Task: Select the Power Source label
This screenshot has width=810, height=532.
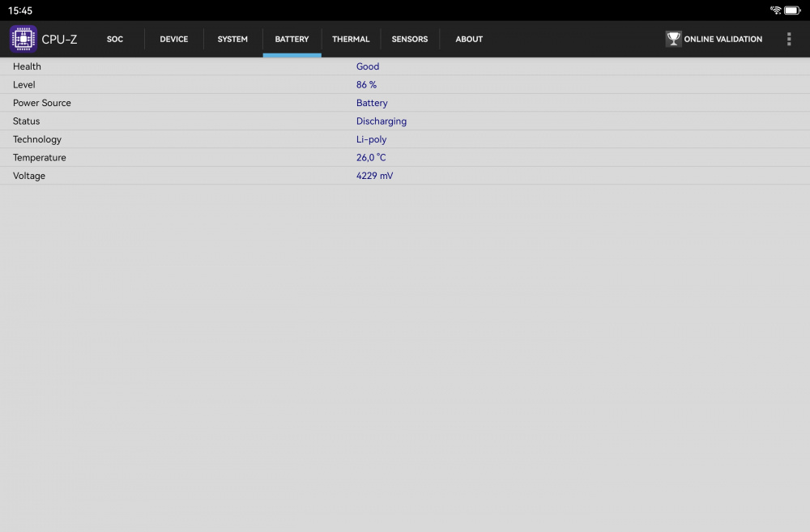Action: 42,103
